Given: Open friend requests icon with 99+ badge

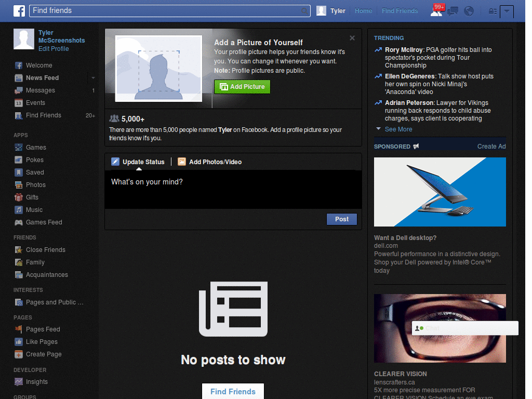Looking at the screenshot, I should pyautogui.click(x=436, y=11).
